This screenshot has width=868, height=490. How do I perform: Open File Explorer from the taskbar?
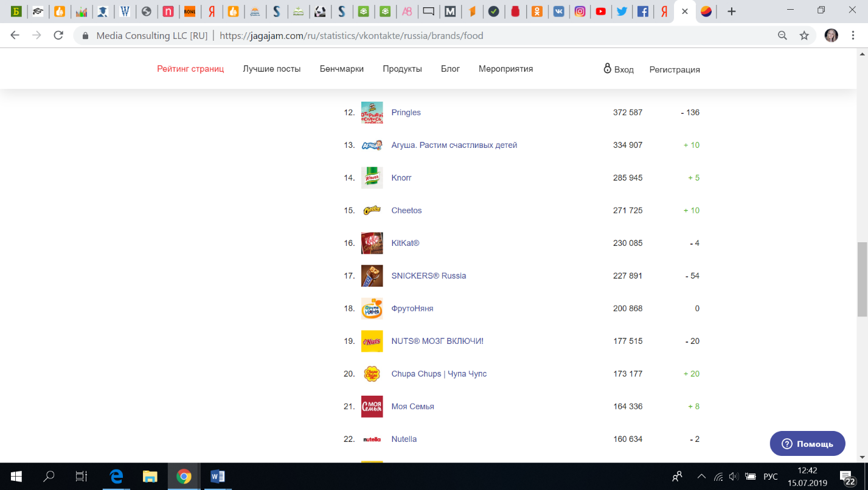150,477
